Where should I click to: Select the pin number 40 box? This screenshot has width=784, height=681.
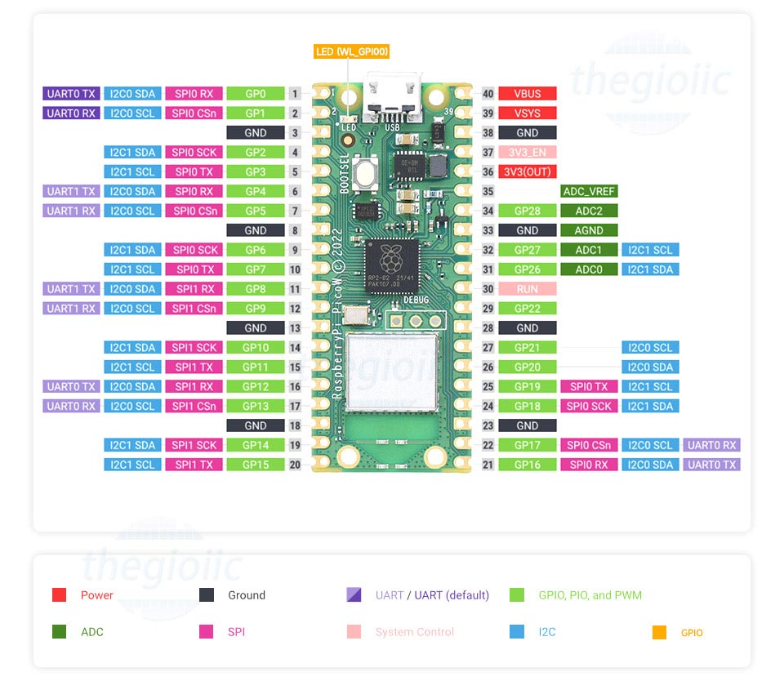pos(488,94)
